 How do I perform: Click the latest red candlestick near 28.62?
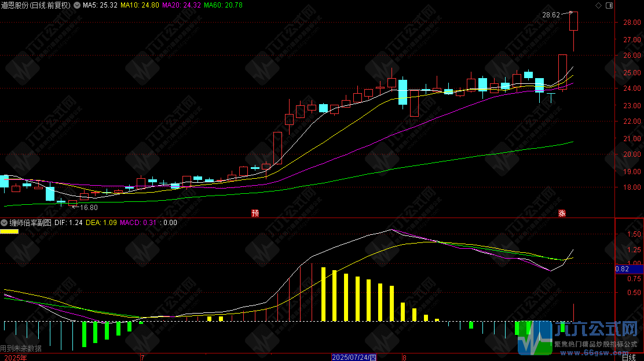[573, 21]
